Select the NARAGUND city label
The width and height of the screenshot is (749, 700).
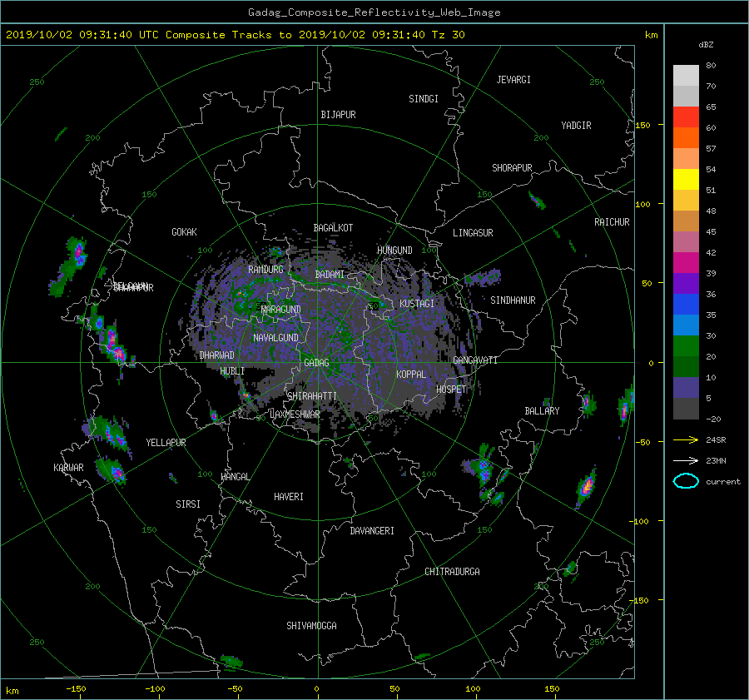pyautogui.click(x=281, y=310)
